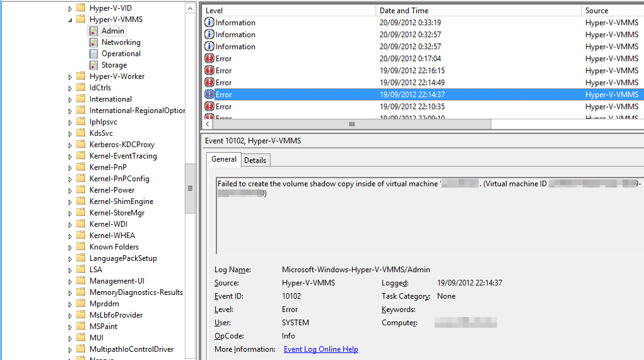Sort events by Source column header
644x360 pixels.
[613, 11]
